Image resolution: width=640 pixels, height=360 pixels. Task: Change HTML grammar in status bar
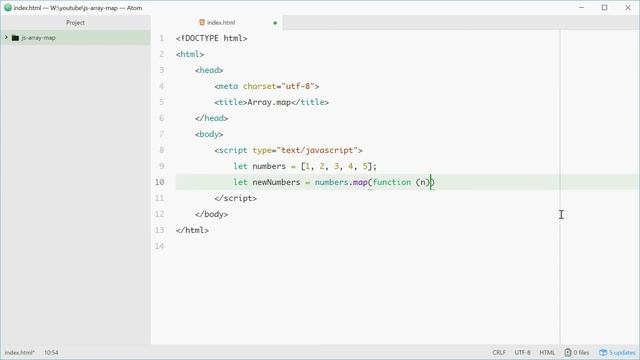(547, 352)
